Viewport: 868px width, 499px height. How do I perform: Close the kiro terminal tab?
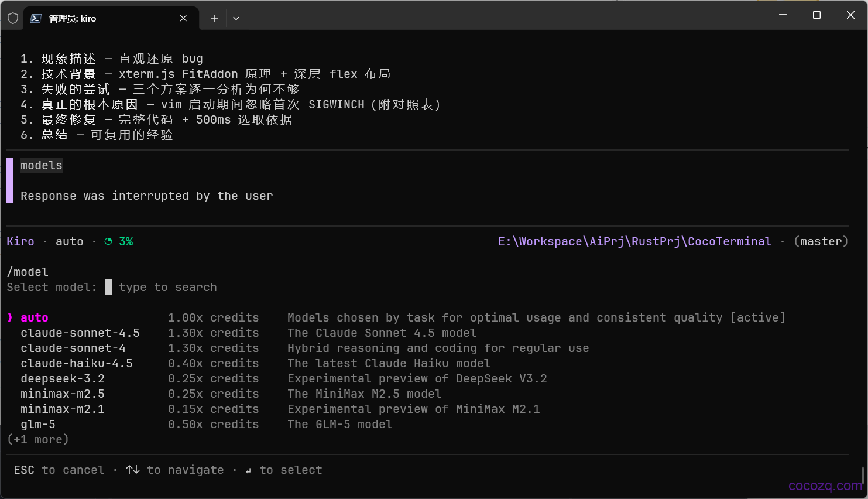click(x=183, y=18)
